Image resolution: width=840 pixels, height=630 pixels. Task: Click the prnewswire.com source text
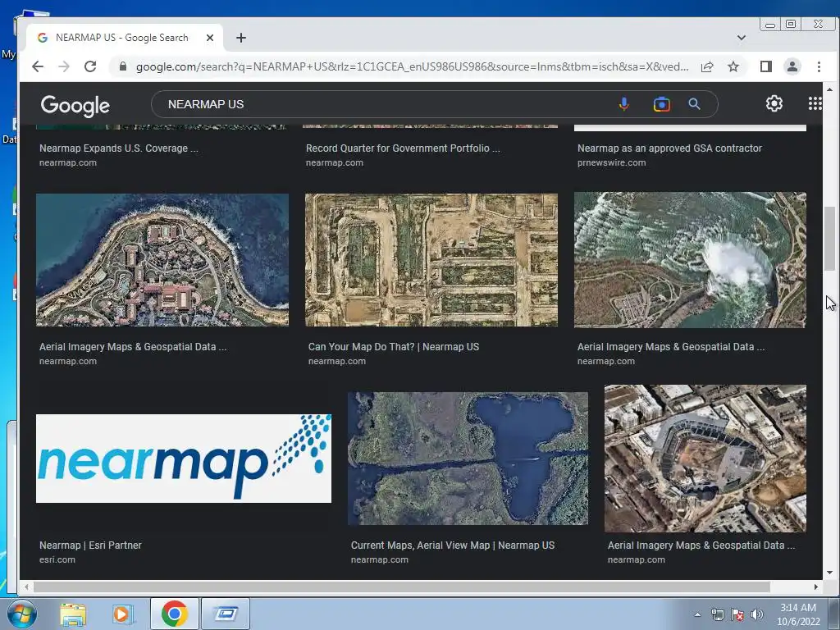pos(612,163)
